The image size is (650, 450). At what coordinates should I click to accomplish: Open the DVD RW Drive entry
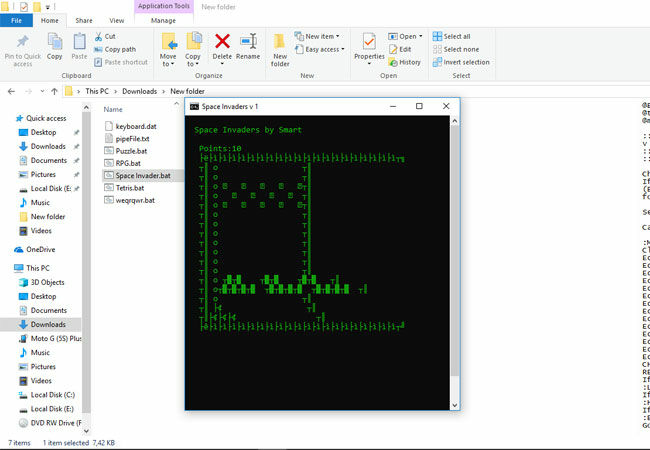click(x=50, y=423)
